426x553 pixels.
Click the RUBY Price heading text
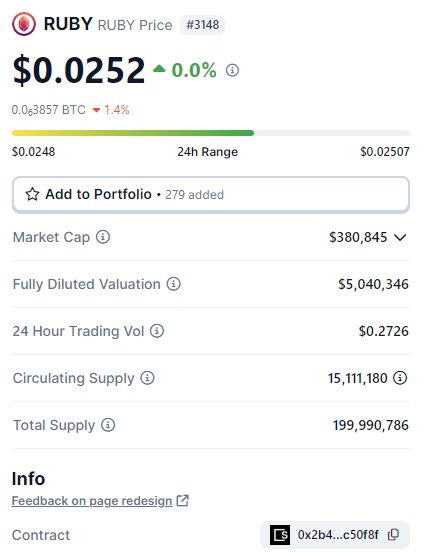(x=135, y=25)
